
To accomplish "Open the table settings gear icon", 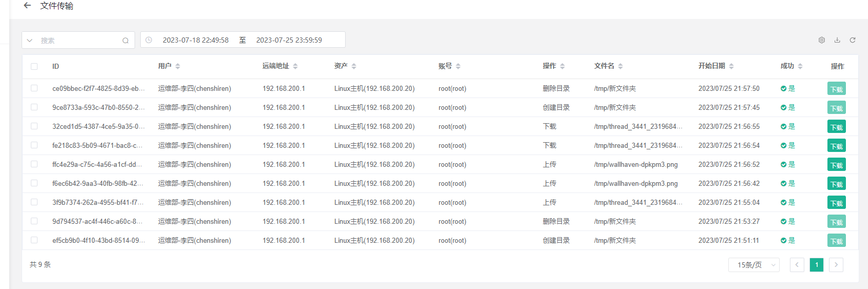I will pyautogui.click(x=822, y=40).
